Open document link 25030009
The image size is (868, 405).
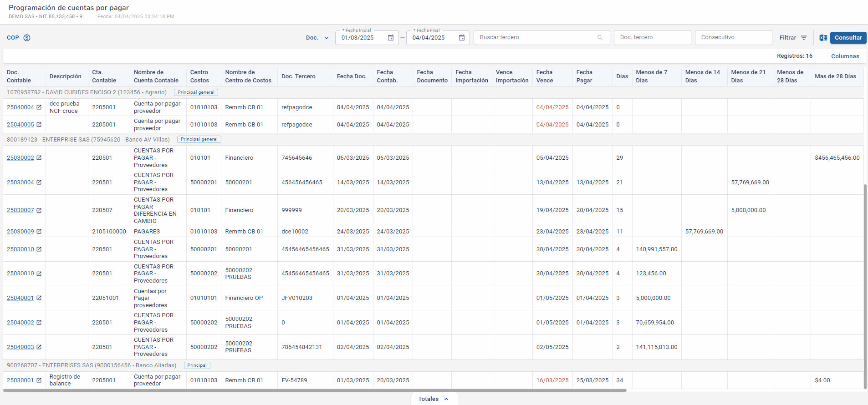coord(20,232)
